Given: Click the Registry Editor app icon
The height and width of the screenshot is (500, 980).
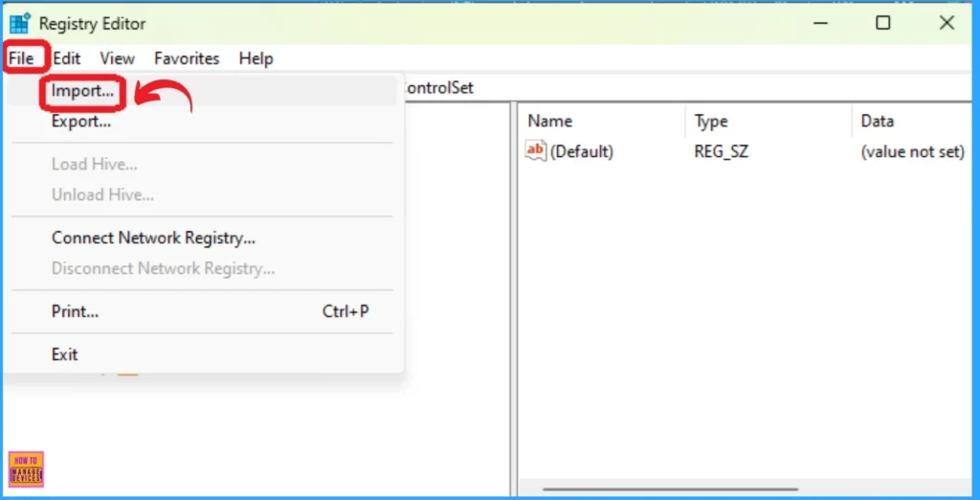Looking at the screenshot, I should tap(19, 24).
